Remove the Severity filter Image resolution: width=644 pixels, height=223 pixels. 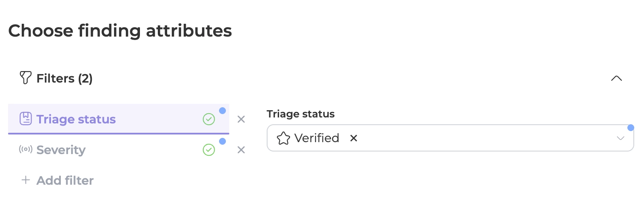pyautogui.click(x=241, y=150)
